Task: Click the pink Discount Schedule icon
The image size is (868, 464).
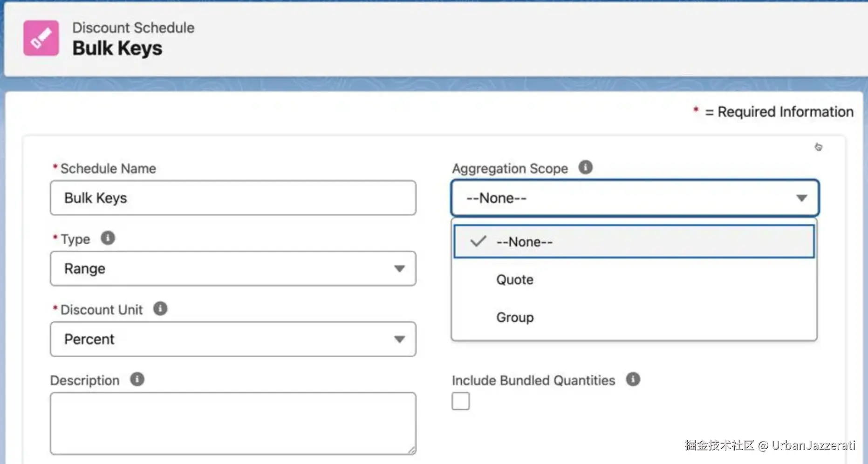Action: click(41, 38)
